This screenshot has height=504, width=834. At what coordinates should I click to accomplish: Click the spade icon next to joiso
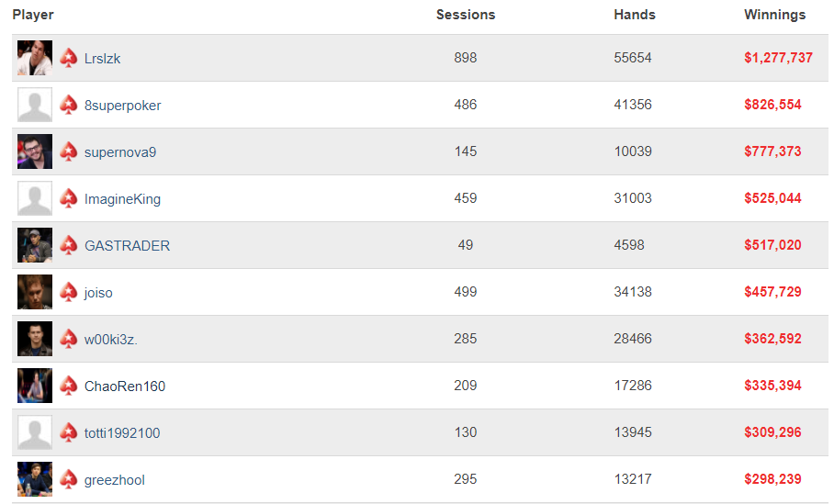coord(68,292)
